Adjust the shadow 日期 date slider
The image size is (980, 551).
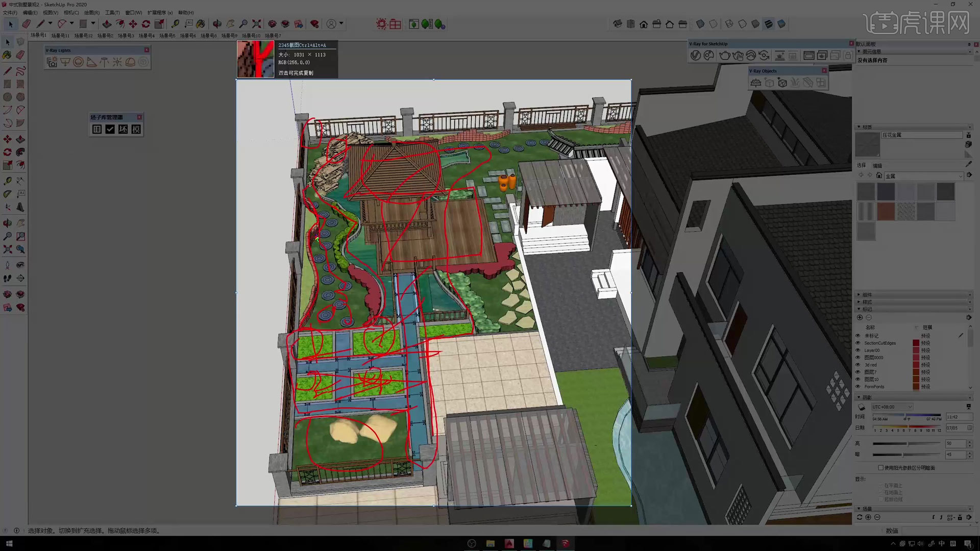[907, 427]
